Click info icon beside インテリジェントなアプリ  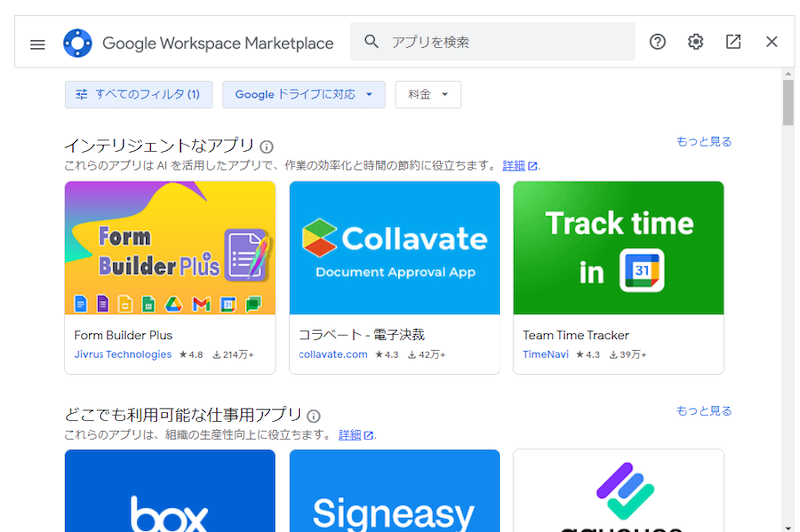tap(266, 147)
